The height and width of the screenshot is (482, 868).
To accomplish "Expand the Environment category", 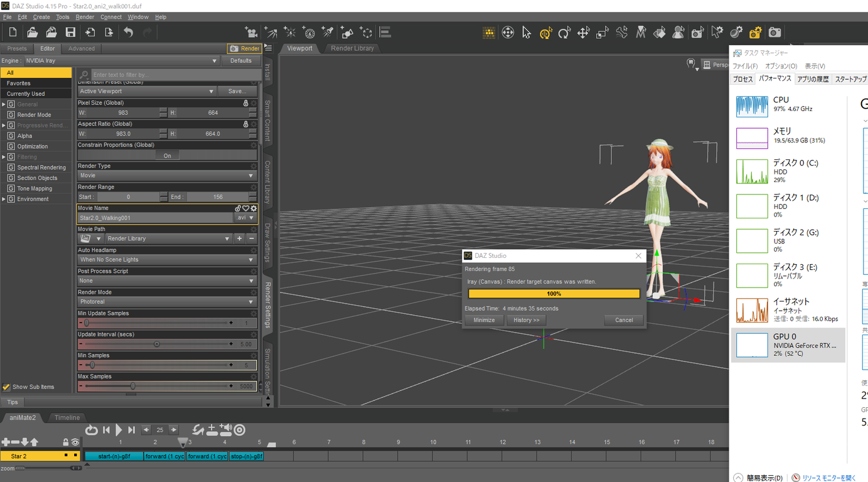I will coord(4,199).
